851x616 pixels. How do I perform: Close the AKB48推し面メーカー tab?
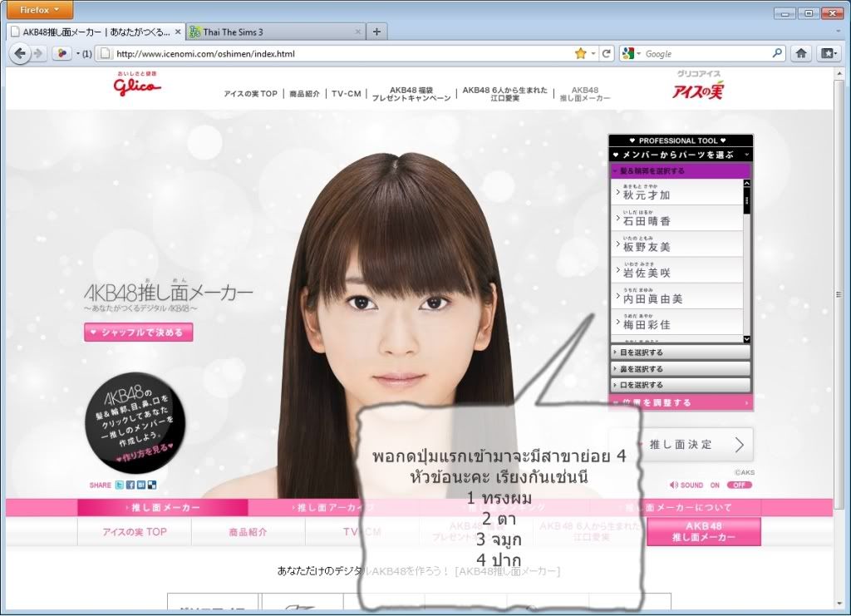(x=178, y=32)
